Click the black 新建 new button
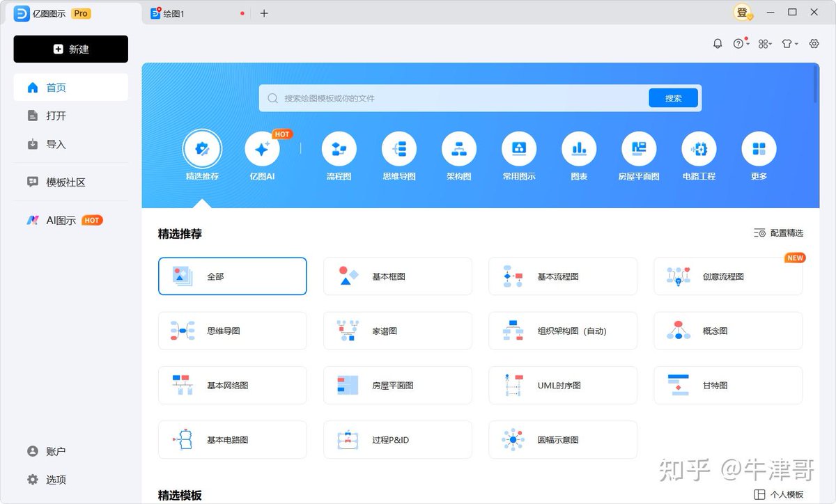The height and width of the screenshot is (504, 836). 71,49
